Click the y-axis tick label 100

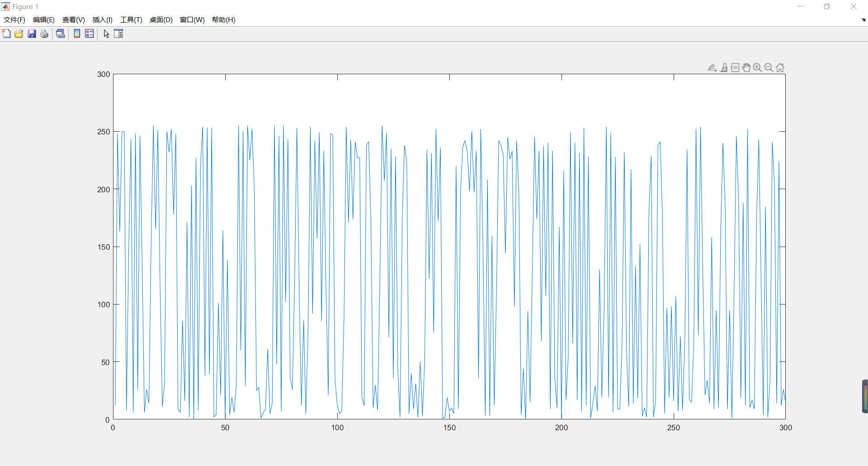click(104, 304)
